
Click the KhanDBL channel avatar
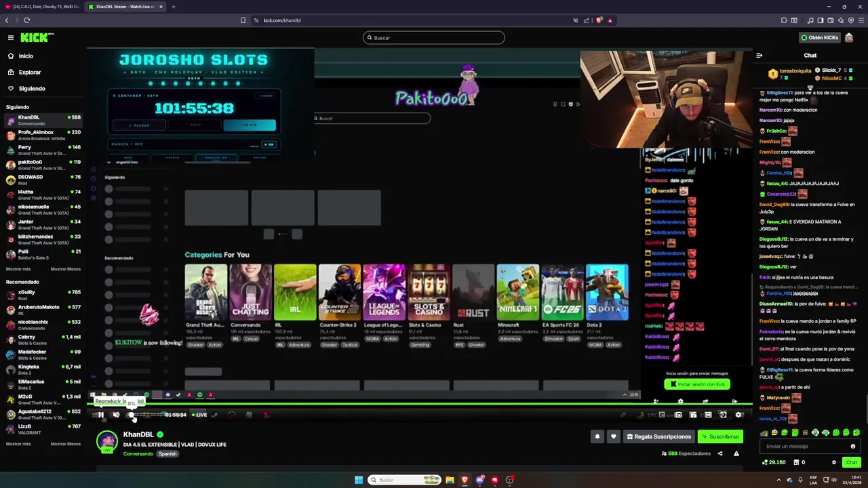(107, 442)
